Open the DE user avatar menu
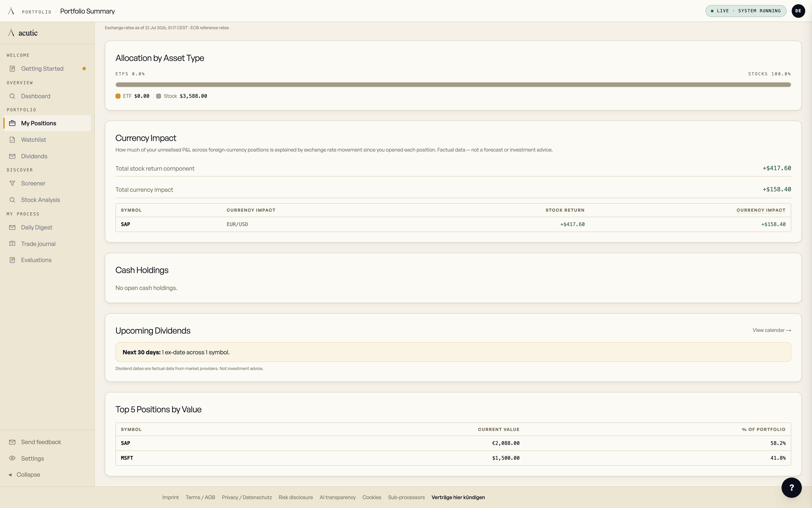812x508 pixels. coord(798,11)
